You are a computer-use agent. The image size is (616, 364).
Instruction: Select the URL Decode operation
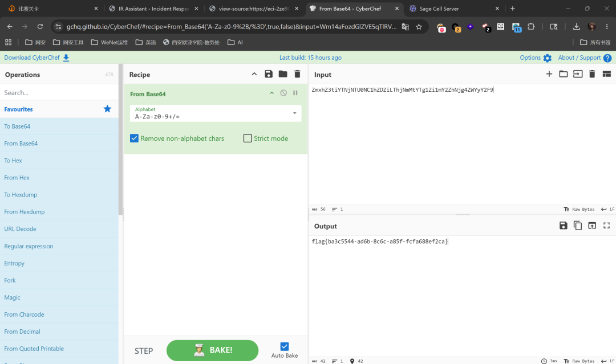point(59,228)
